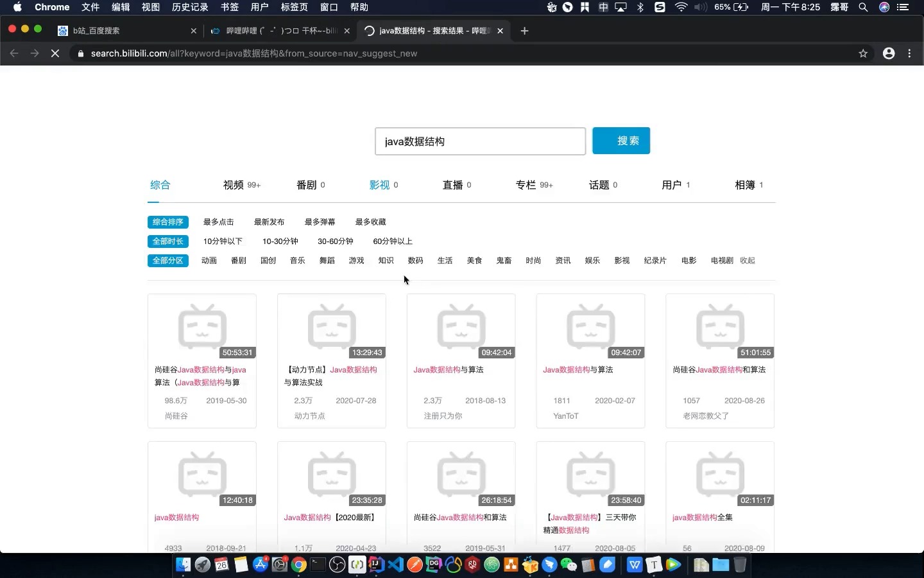Switch to 视频 results tab
Screen dimensions: 924x578
tap(241, 185)
